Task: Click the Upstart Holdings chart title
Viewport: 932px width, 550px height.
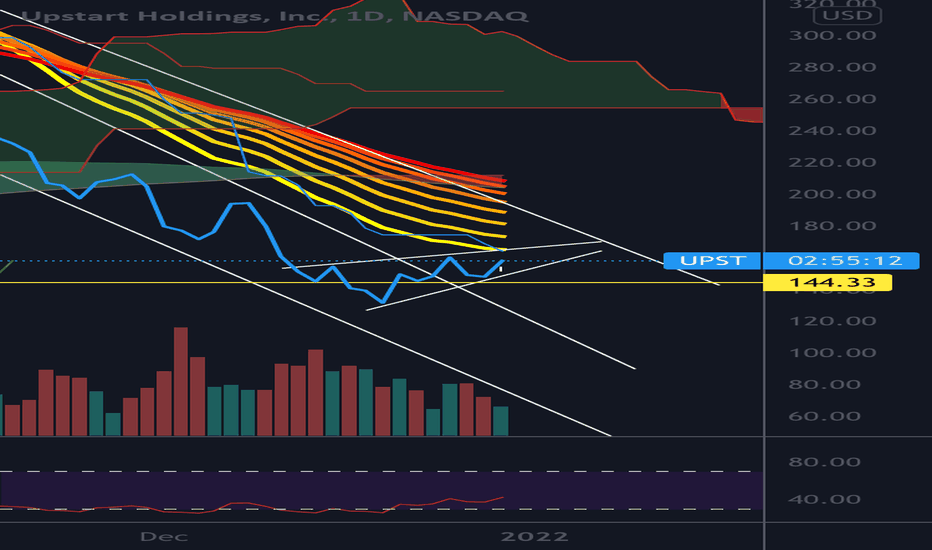Action: click(x=274, y=15)
